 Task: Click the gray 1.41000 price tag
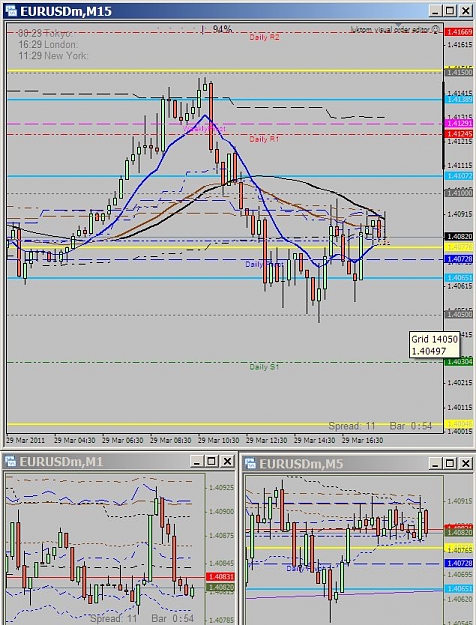[459, 193]
